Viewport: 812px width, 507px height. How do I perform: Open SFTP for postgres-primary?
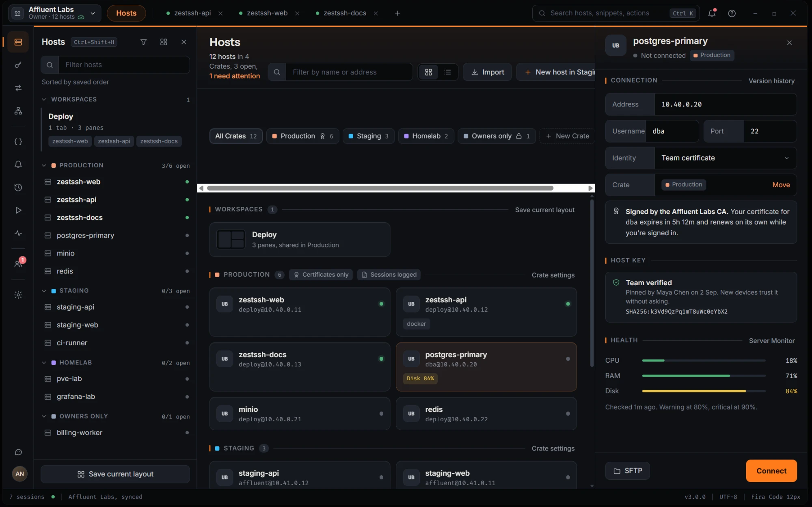pos(627,471)
